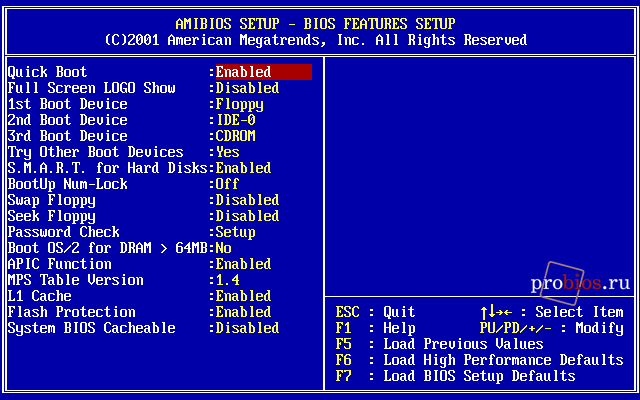Toggle S.M.A.R.T. for Hard Disks Enabled value

pos(243,168)
